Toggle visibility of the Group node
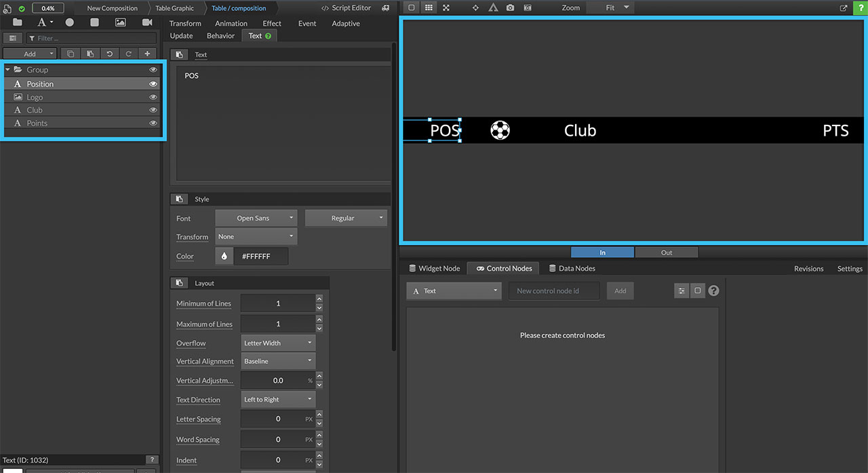Screen dimensions: 868x473 (x=153, y=70)
